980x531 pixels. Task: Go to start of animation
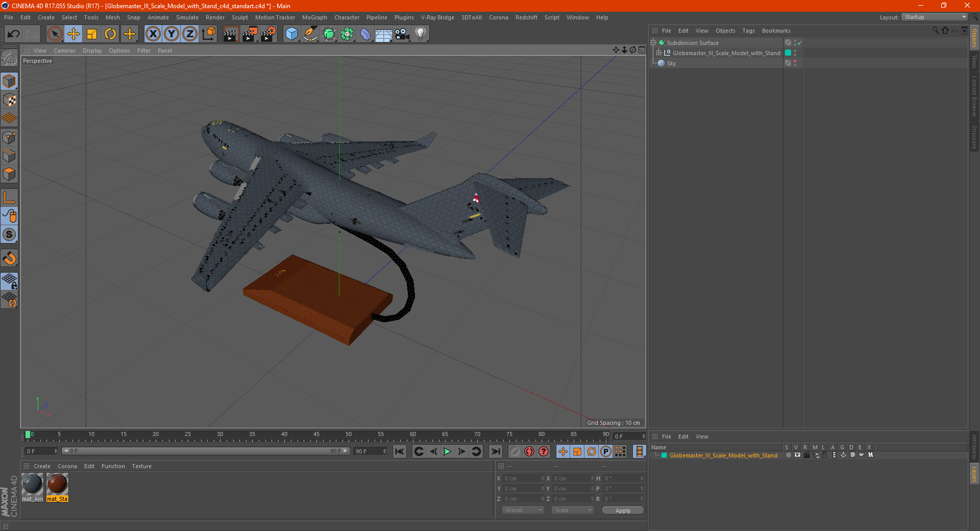pos(400,451)
